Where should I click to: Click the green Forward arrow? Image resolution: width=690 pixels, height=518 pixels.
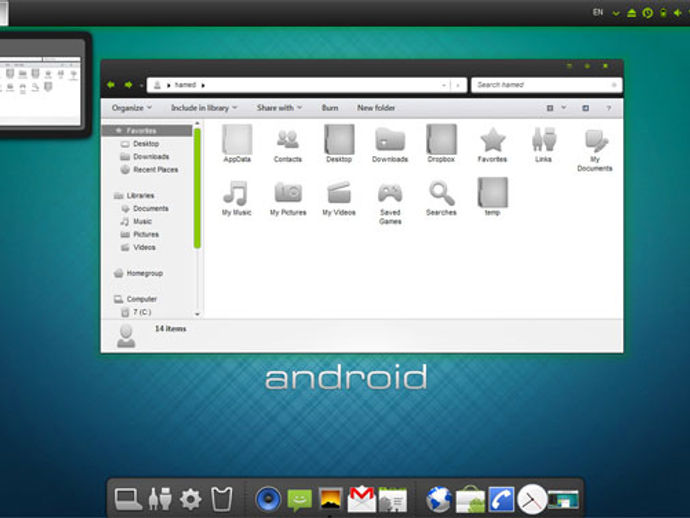tap(128, 84)
